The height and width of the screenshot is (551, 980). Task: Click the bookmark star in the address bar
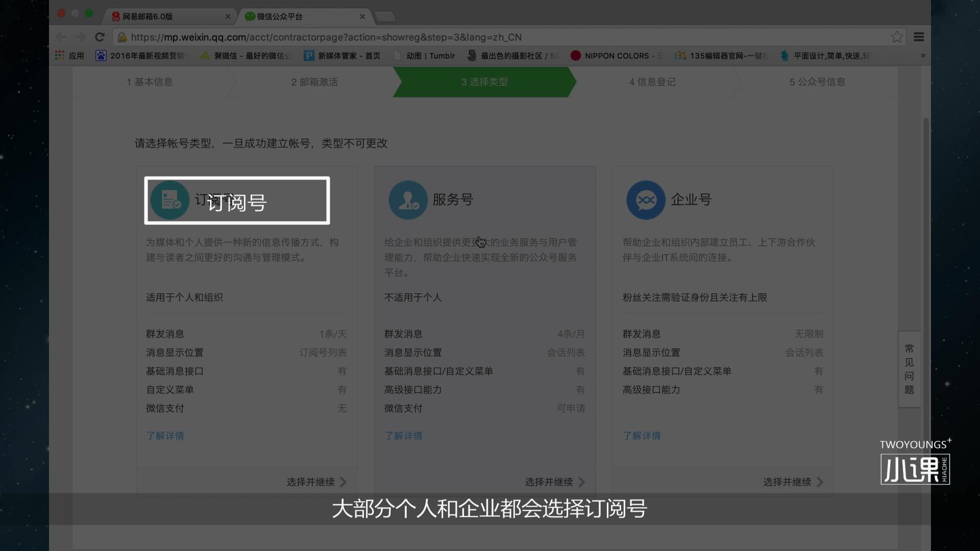pyautogui.click(x=897, y=37)
